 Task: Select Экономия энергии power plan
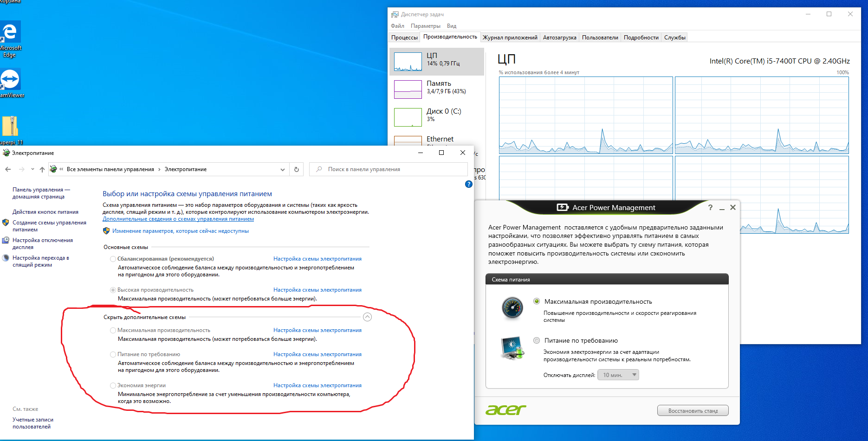[113, 385]
